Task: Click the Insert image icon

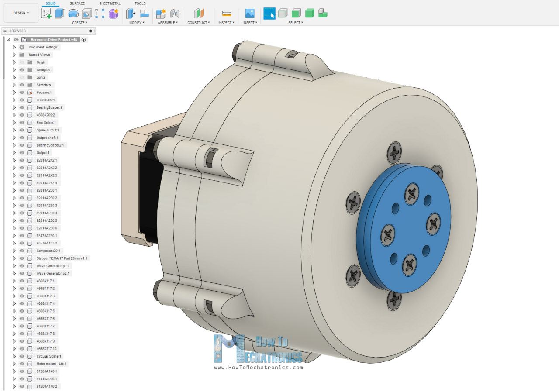Action: tap(249, 14)
